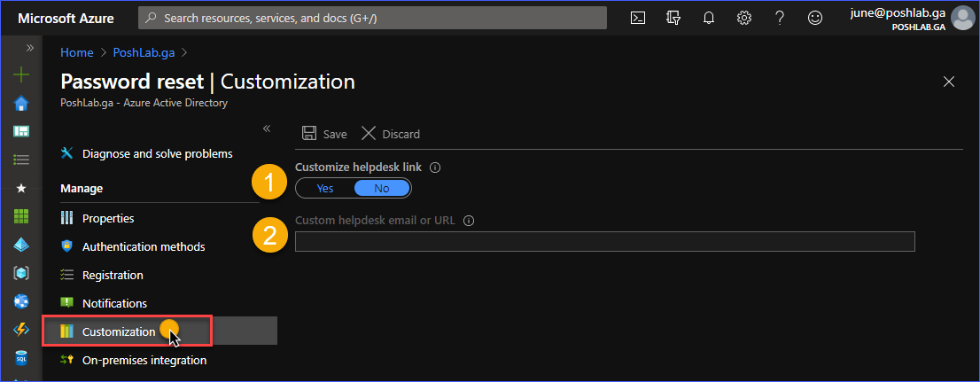Screen dimensions: 980x382
Task: Open the feedback smiley icon
Action: (815, 18)
